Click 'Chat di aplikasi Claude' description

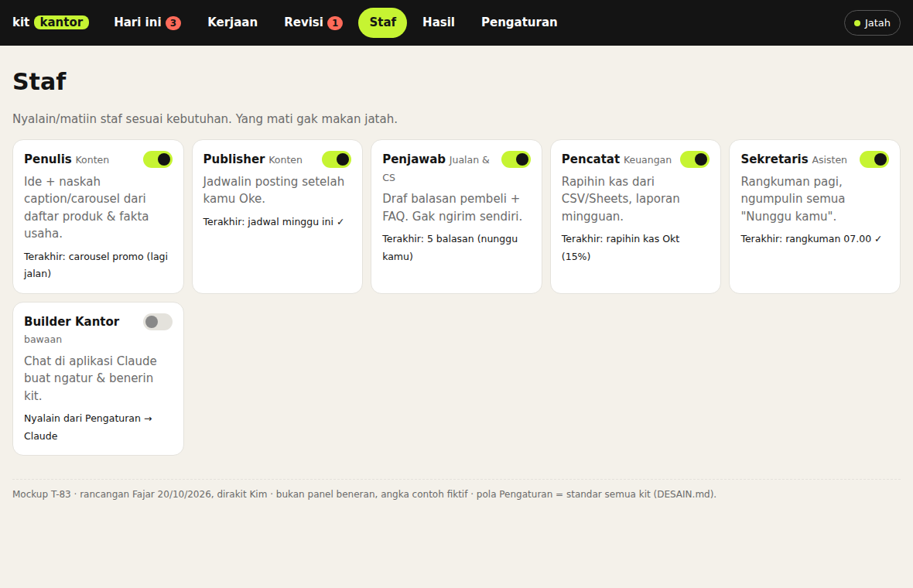click(91, 378)
